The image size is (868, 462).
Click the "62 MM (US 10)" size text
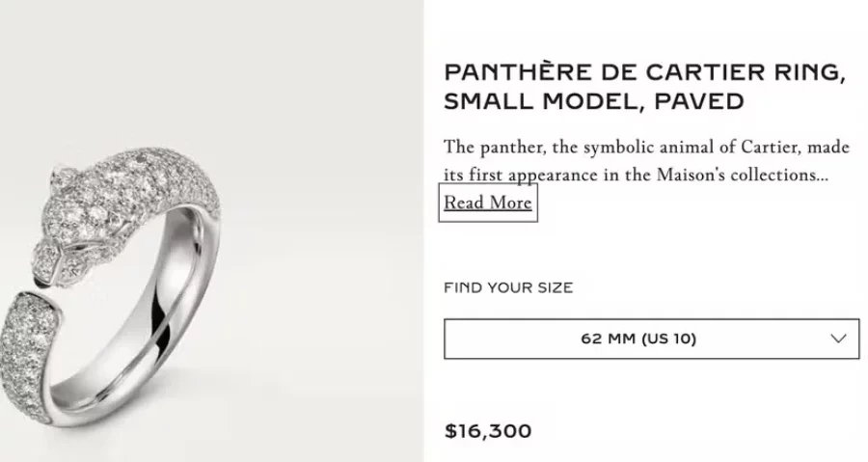638,339
